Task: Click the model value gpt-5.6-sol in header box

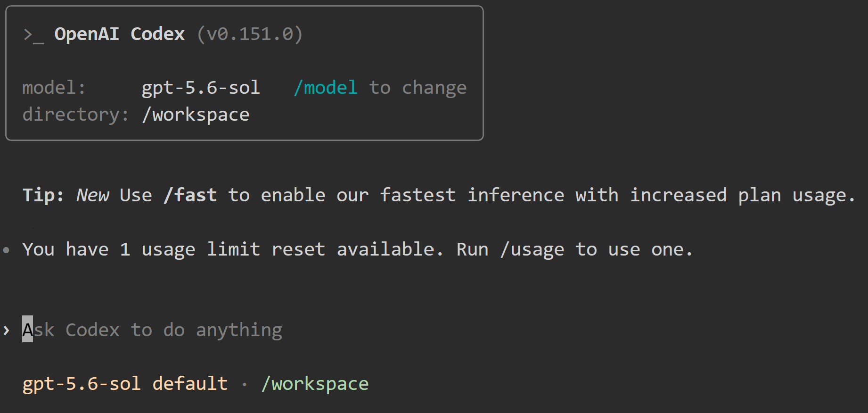Action: tap(201, 88)
